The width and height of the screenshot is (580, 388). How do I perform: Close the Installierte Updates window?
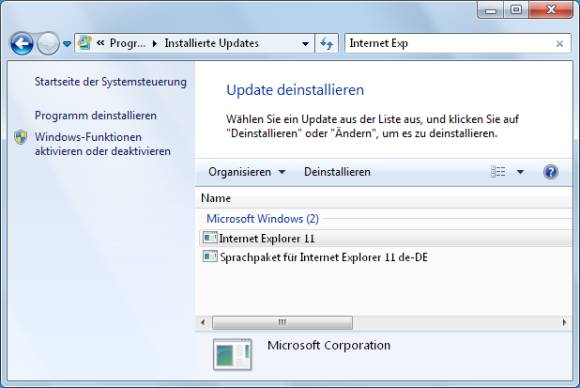[x=551, y=9]
